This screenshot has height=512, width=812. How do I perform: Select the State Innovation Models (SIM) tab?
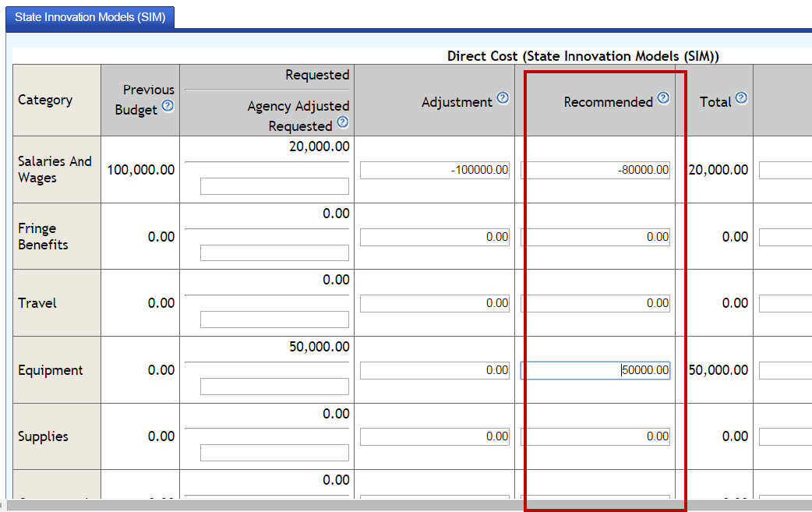pyautogui.click(x=90, y=17)
